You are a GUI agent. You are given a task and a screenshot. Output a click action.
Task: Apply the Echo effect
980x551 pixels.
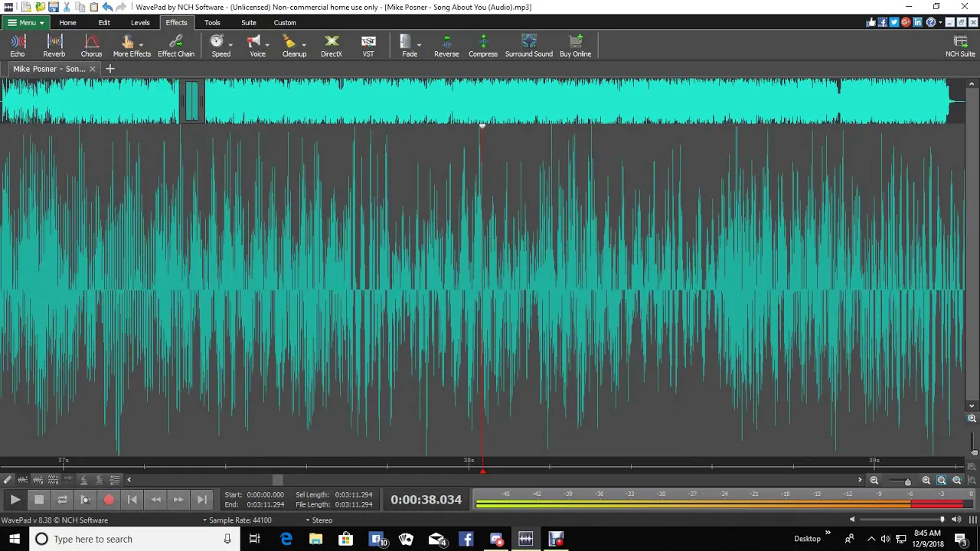(x=18, y=46)
